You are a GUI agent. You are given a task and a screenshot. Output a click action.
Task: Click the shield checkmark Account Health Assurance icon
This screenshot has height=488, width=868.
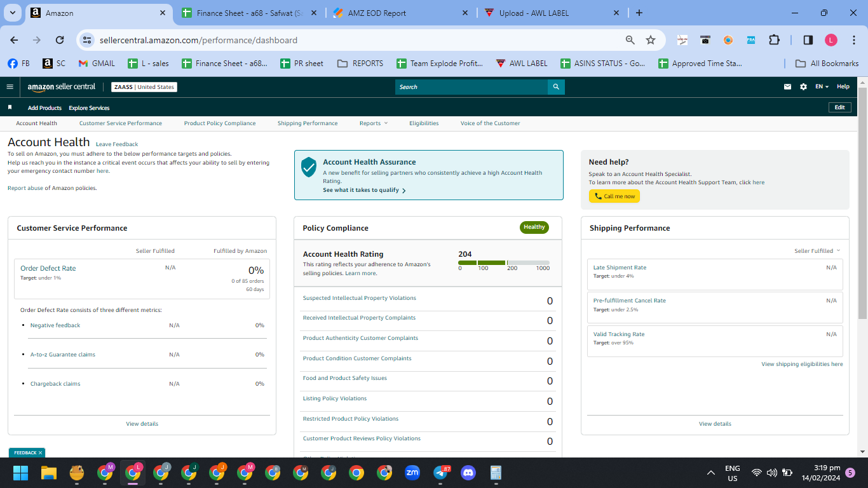click(x=309, y=166)
